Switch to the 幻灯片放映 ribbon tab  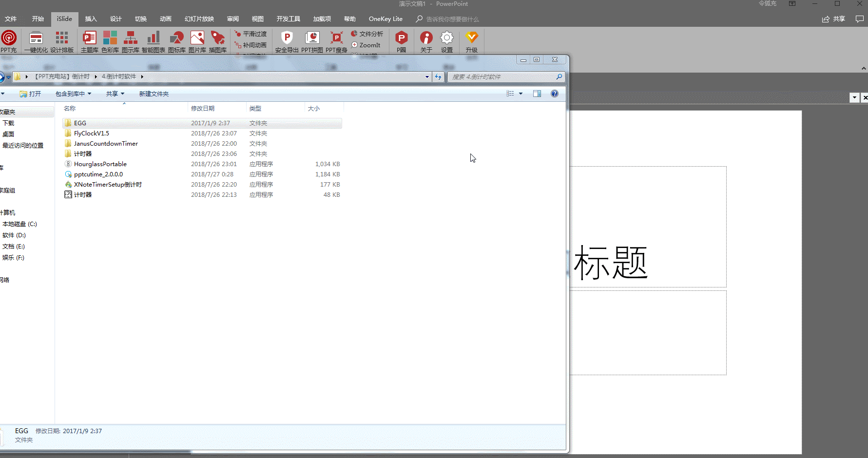199,19
